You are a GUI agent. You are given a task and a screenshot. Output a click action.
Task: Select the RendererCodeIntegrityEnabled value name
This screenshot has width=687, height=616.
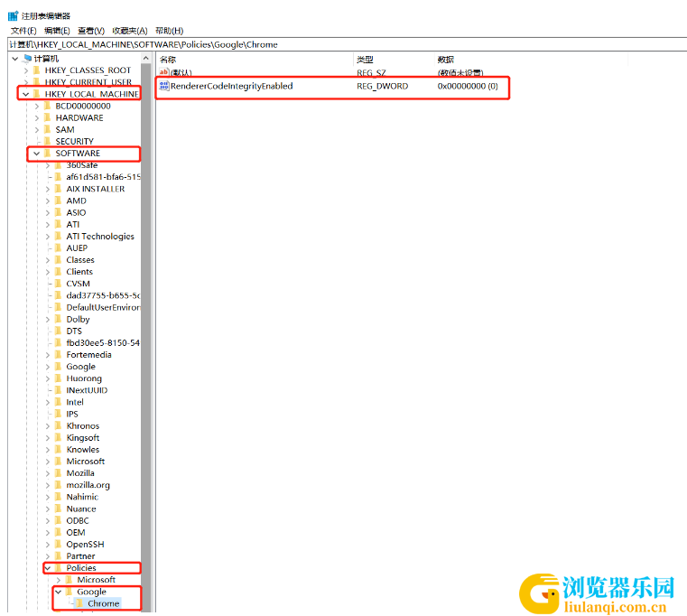click(x=232, y=87)
